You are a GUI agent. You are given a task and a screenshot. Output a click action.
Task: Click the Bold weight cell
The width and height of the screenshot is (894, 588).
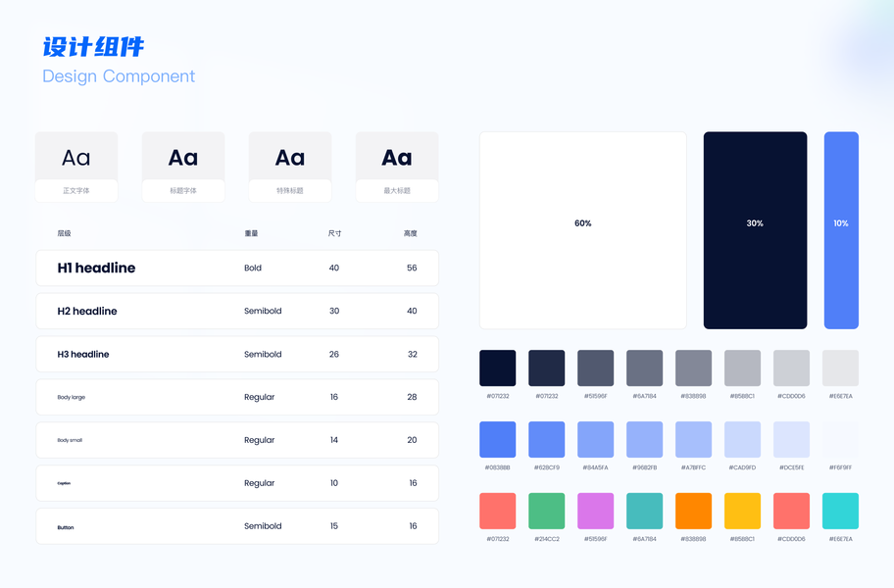pos(253,268)
